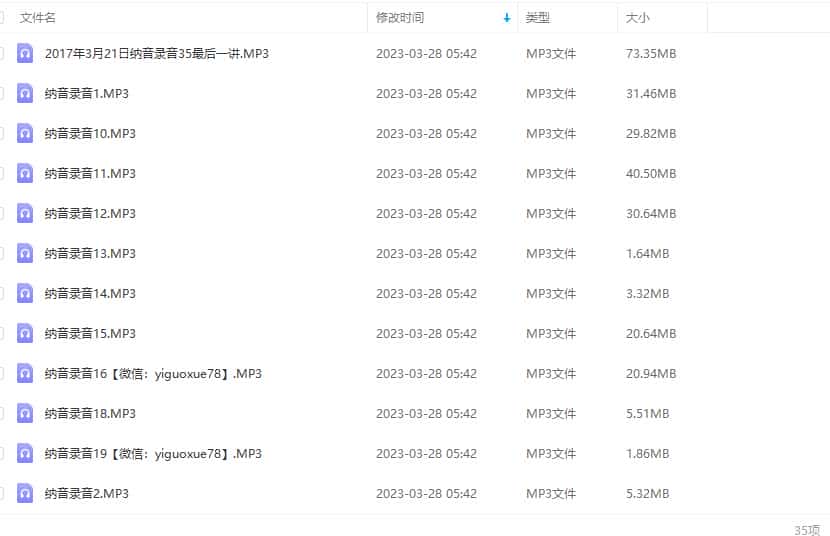Open file 纳音录音19【微信：yiguoxue78】.MP3
This screenshot has width=830, height=536.
pos(153,453)
